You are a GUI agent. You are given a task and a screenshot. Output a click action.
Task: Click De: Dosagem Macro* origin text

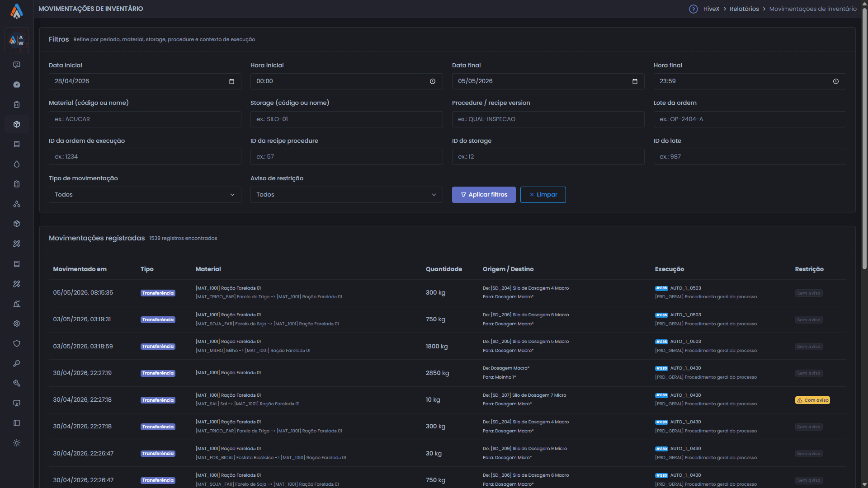coord(506,368)
